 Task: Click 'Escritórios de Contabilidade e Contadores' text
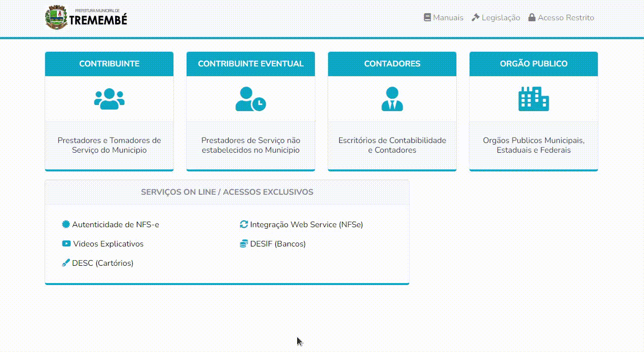(x=392, y=145)
